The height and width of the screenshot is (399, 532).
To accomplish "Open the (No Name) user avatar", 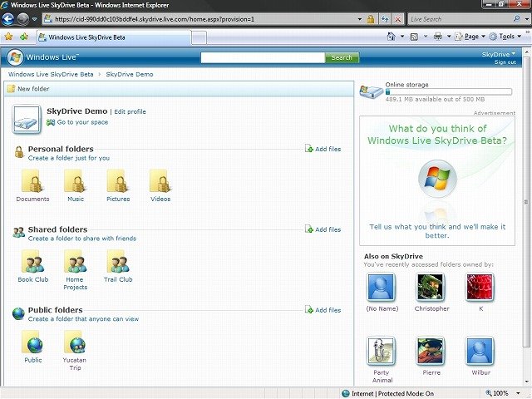I will coord(381,287).
